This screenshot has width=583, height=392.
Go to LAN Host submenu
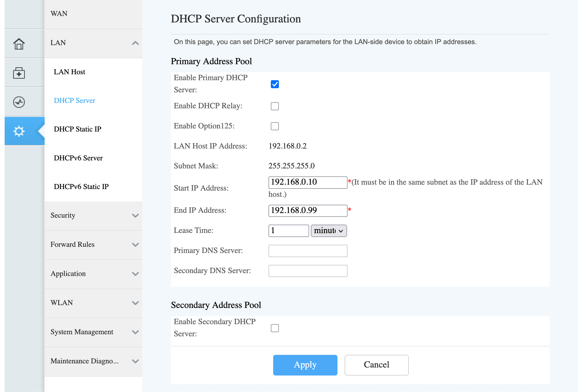(x=69, y=72)
